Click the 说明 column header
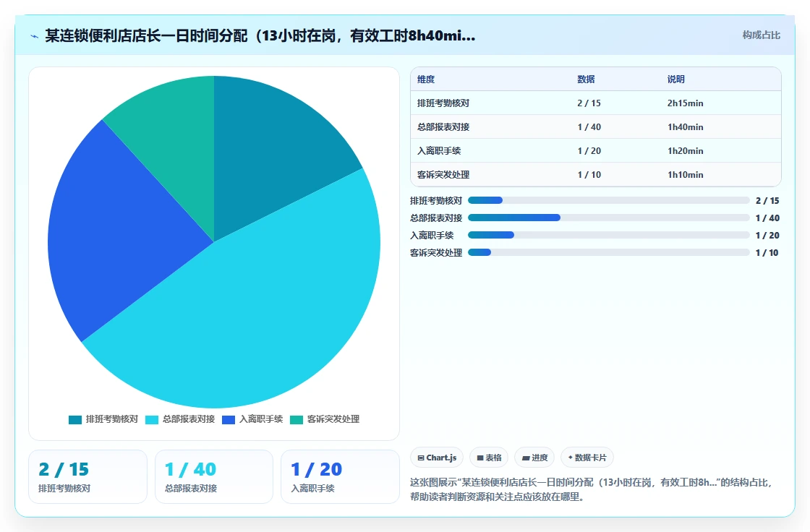The width and height of the screenshot is (810, 532). [675, 79]
